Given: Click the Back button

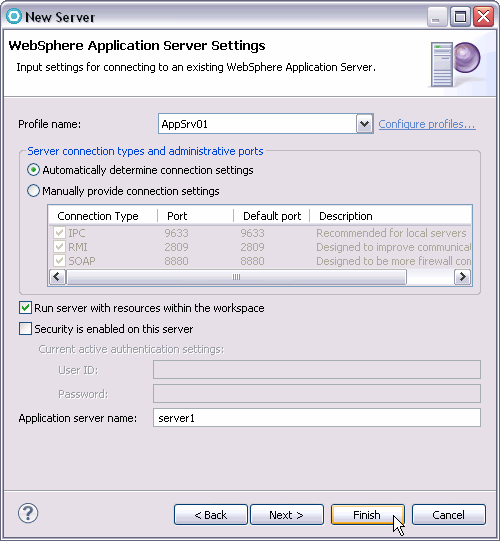Looking at the screenshot, I should tap(211, 515).
